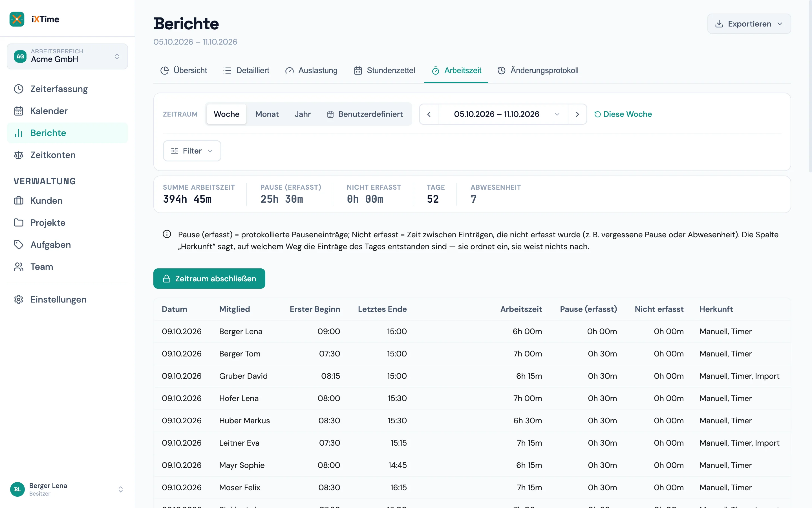Viewport: 812px width, 508px height.
Task: Click the Mitglied column header
Action: point(235,309)
